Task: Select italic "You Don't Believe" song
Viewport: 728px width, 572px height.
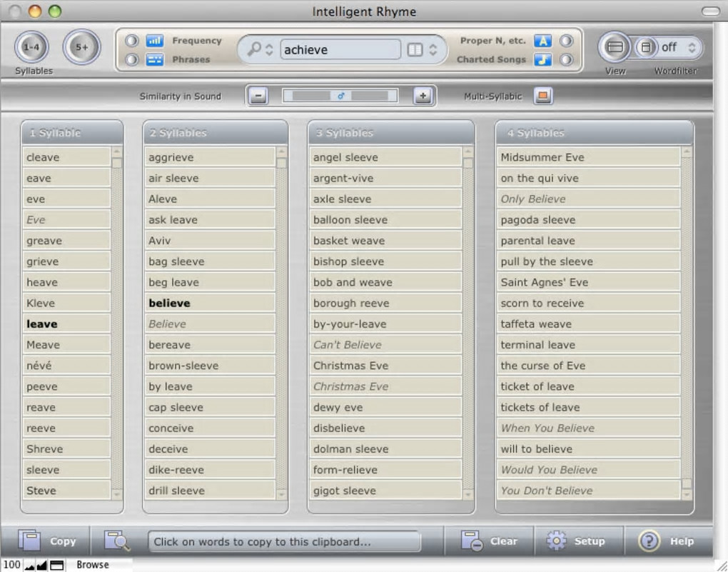Action: (588, 490)
